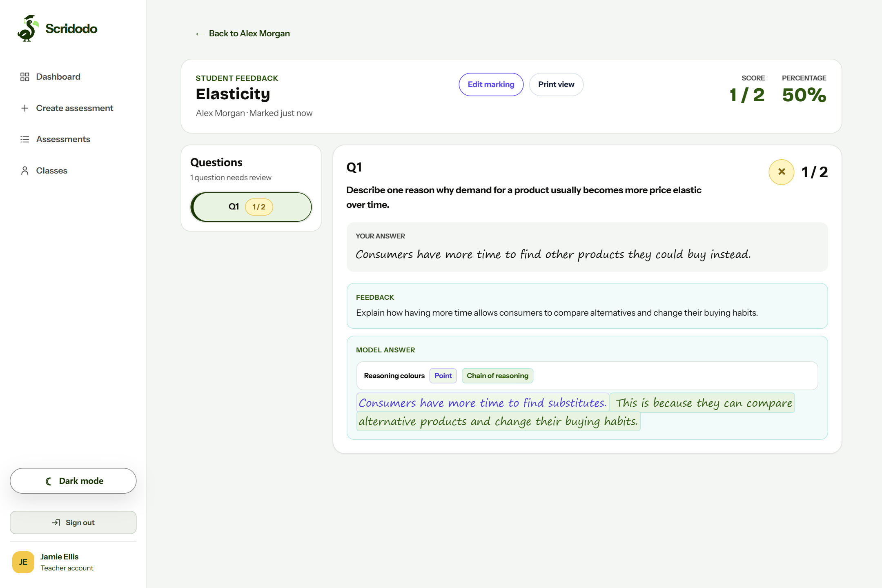Toggle Dark mode
Viewport: 882px width, 588px height.
click(73, 481)
